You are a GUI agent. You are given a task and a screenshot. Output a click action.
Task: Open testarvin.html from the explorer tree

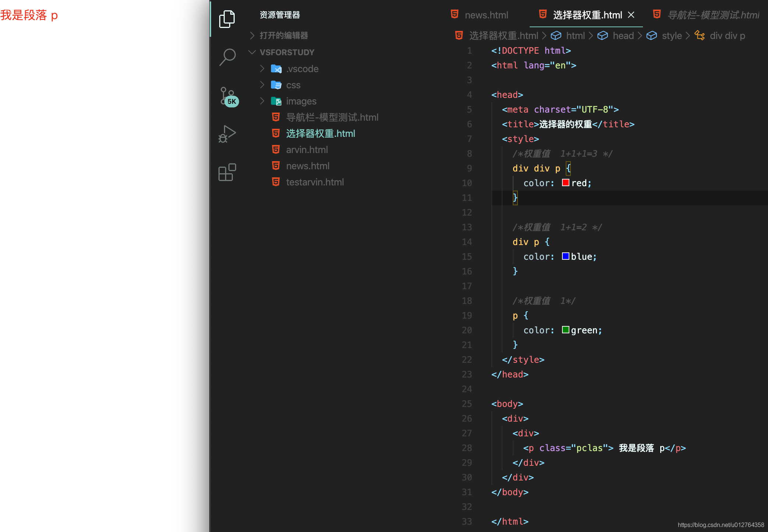tap(315, 182)
